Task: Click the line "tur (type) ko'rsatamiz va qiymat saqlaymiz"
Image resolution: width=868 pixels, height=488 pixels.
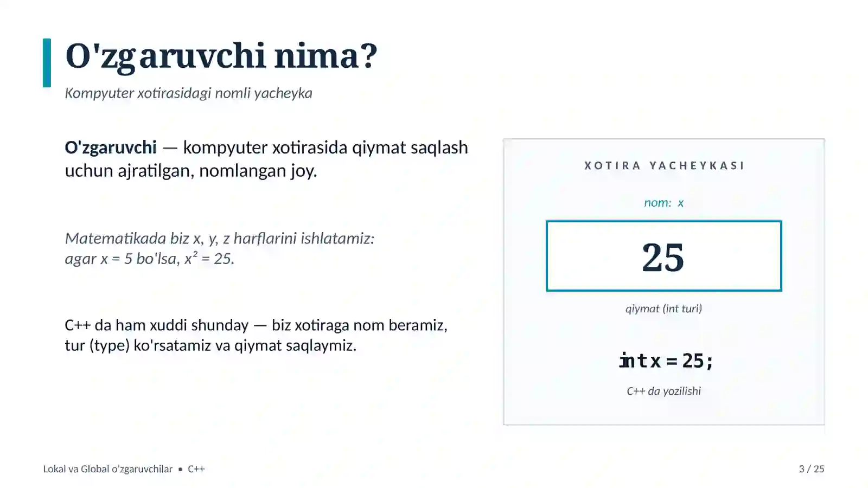Action: [x=210, y=345]
